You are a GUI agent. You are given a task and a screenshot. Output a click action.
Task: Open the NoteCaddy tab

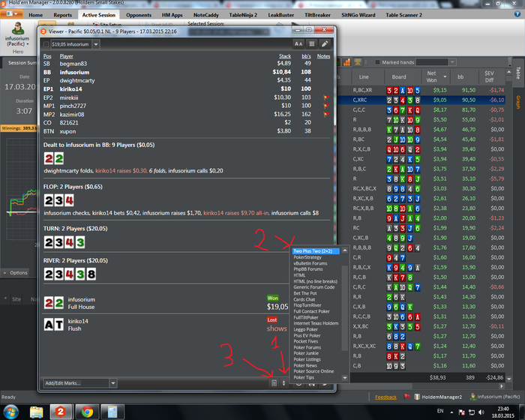point(206,15)
